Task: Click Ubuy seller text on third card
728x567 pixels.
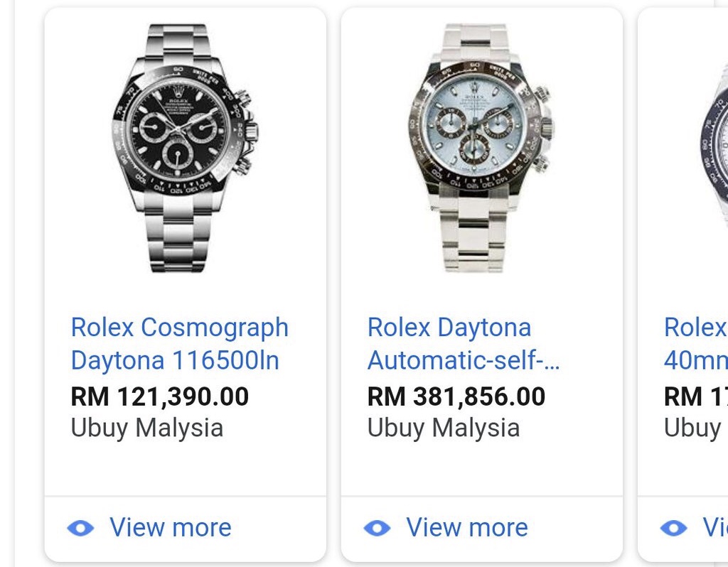Action: 695,428
